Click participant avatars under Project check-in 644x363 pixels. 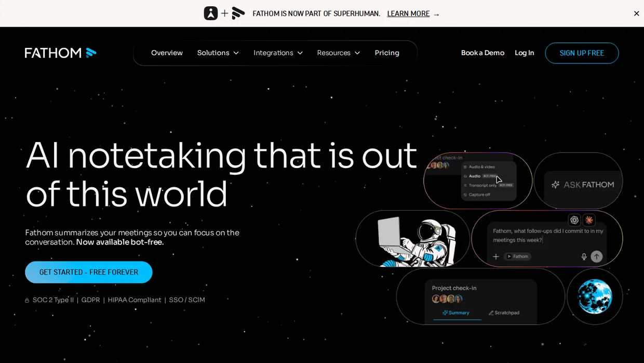pos(447,299)
